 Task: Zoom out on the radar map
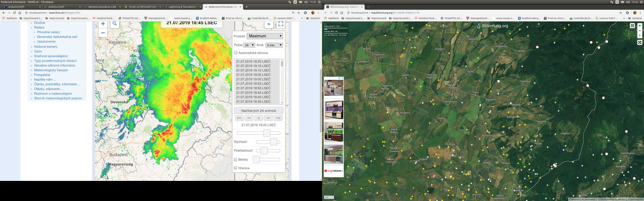[x=103, y=33]
